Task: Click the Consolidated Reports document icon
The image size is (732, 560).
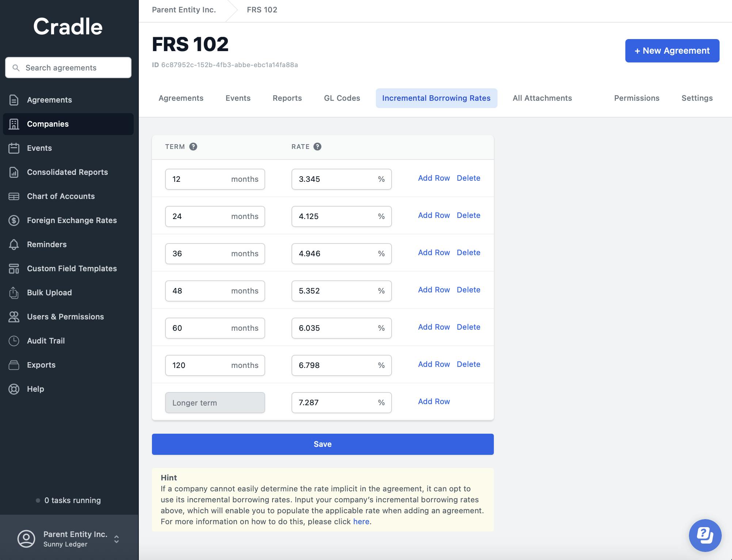Action: (14, 172)
